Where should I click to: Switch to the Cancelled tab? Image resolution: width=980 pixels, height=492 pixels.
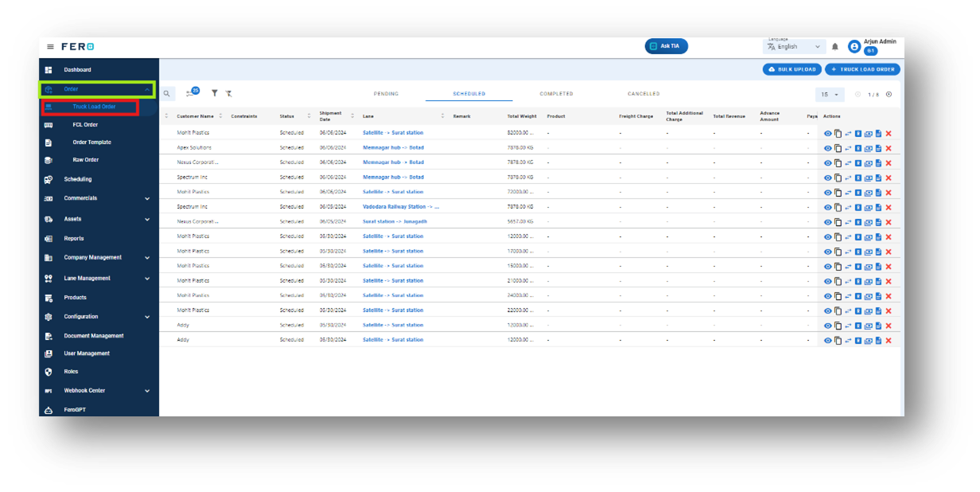tap(644, 94)
